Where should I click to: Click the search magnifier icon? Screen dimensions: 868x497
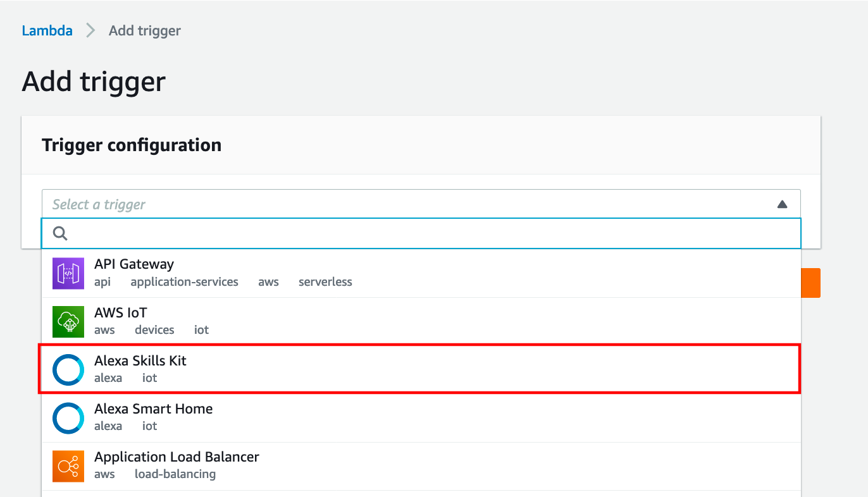(60, 233)
